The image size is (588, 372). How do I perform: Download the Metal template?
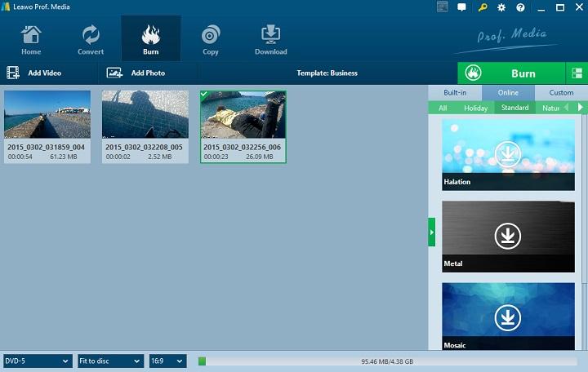tap(508, 236)
